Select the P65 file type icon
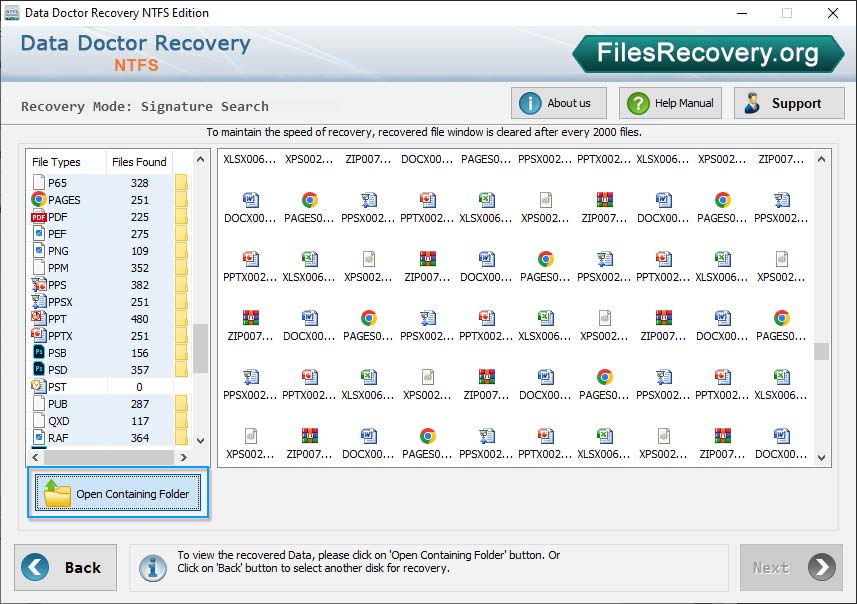857x604 pixels. (39, 183)
